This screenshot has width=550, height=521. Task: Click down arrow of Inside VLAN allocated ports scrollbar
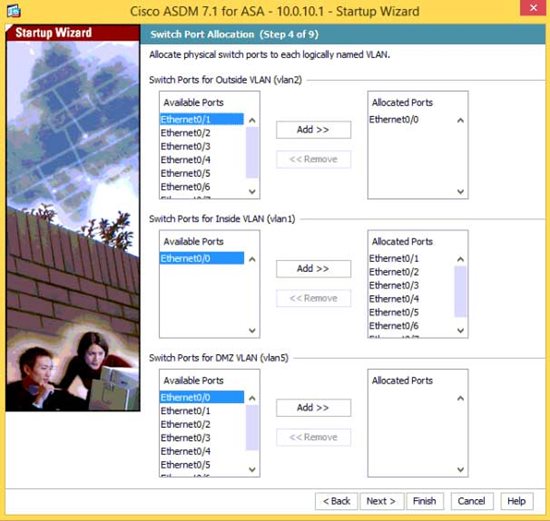pyautogui.click(x=461, y=330)
